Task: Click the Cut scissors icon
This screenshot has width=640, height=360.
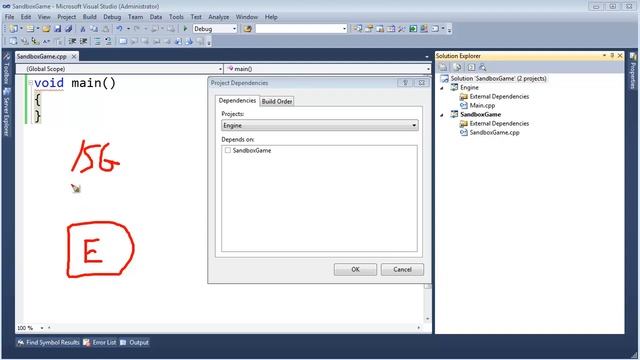Action: pos(82,29)
